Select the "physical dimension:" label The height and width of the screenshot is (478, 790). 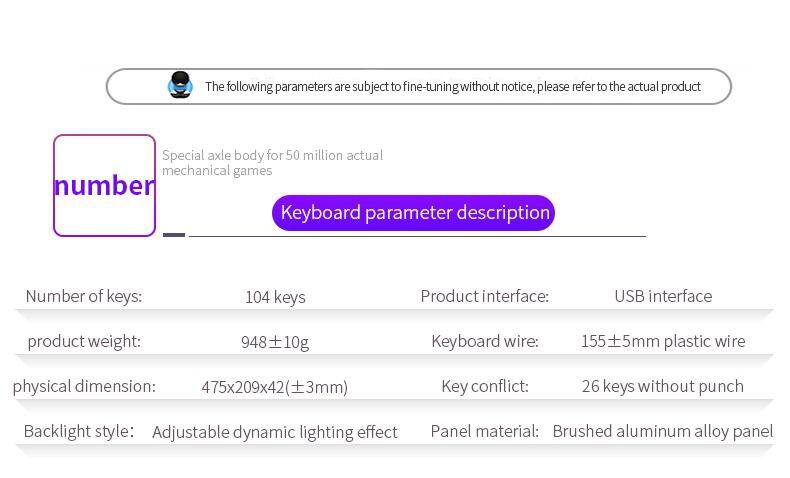(x=84, y=386)
